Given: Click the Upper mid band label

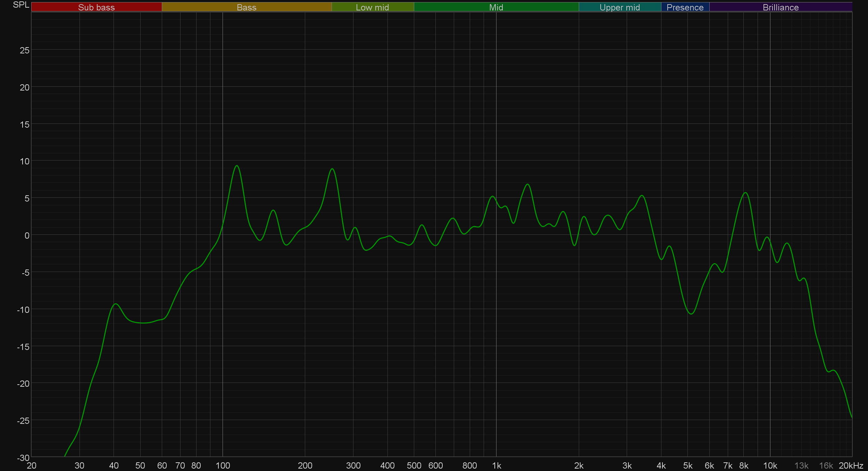Looking at the screenshot, I should (x=619, y=7).
